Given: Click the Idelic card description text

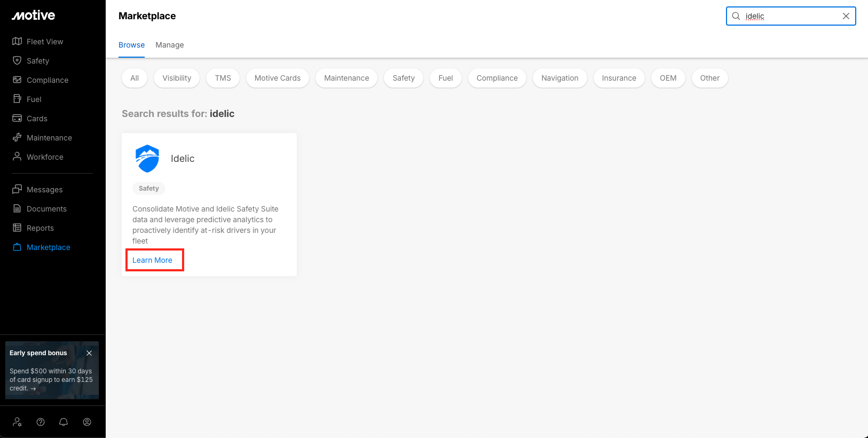Looking at the screenshot, I should pos(206,225).
